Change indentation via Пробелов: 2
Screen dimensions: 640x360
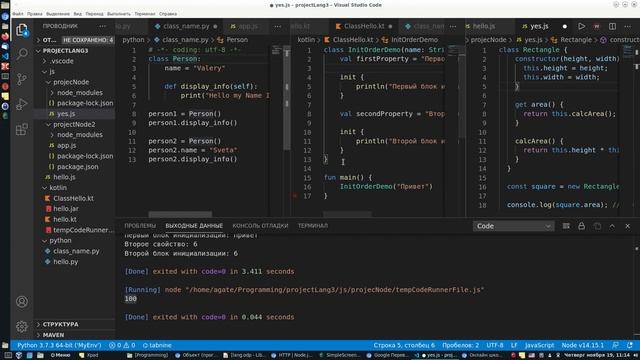click(x=460, y=345)
